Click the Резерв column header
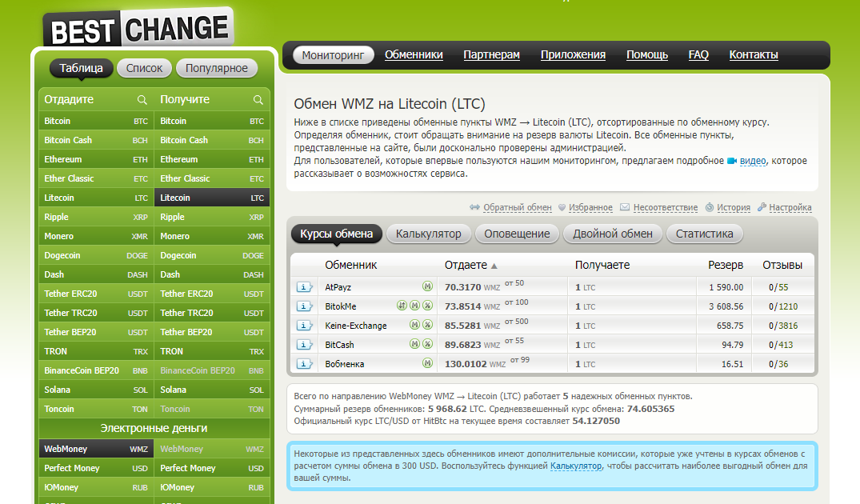 click(725, 265)
